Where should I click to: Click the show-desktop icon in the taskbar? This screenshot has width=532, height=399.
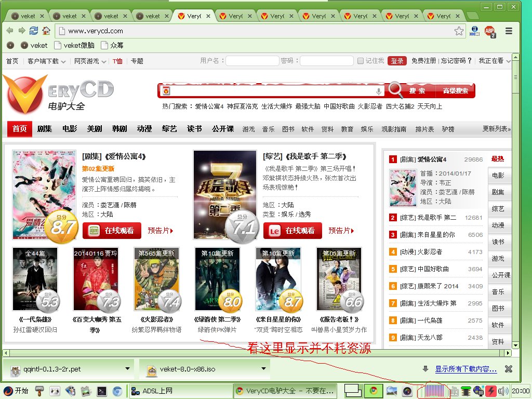353,391
